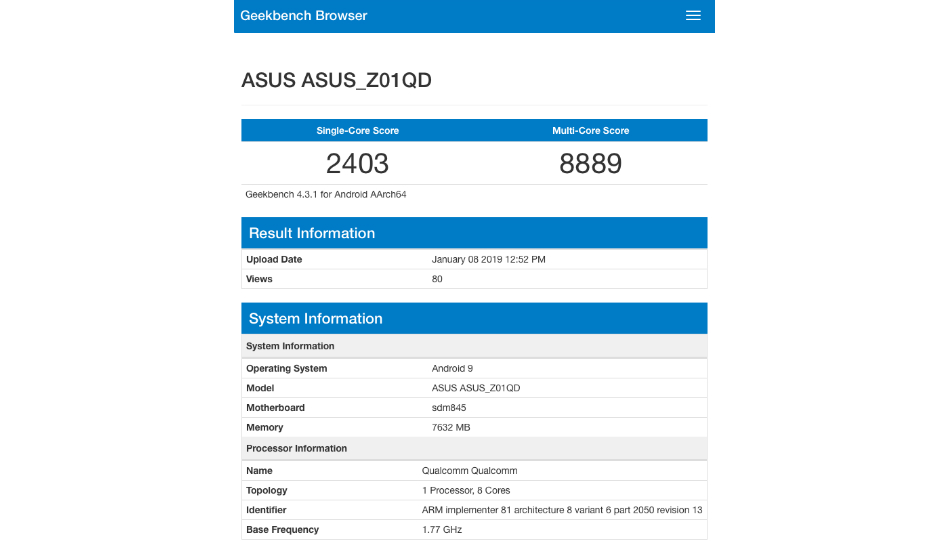Screen dimensions: 950x550
Task: Select the 1 Processor, 8 Cores value
Action: tap(466, 491)
